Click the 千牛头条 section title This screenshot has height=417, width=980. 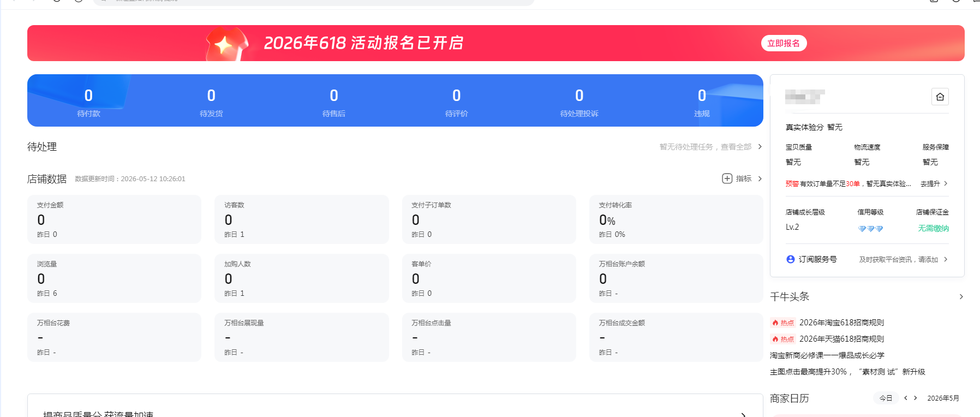[790, 296]
